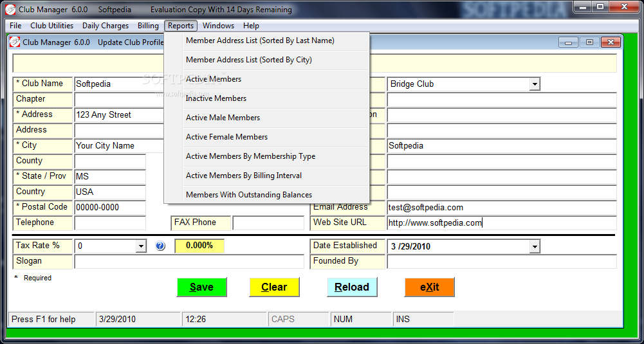Click the Telephone input field
Viewport: 644px width, 344px height.
coord(110,223)
